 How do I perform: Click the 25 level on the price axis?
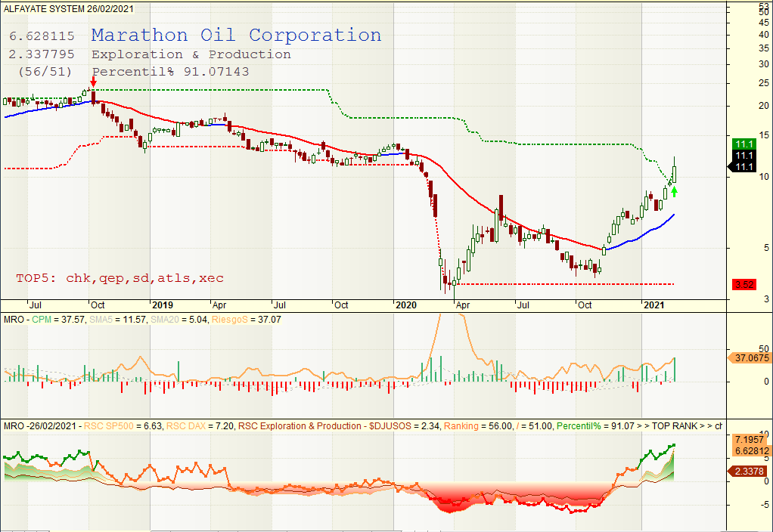click(764, 83)
